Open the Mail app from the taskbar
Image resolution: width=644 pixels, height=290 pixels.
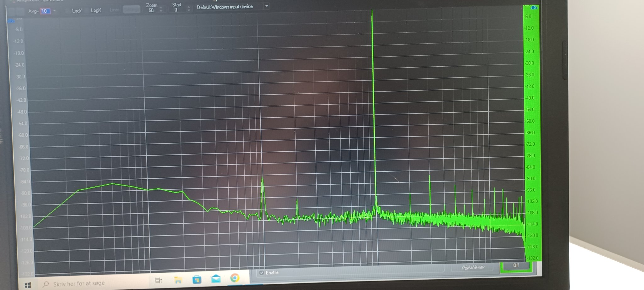(216, 278)
